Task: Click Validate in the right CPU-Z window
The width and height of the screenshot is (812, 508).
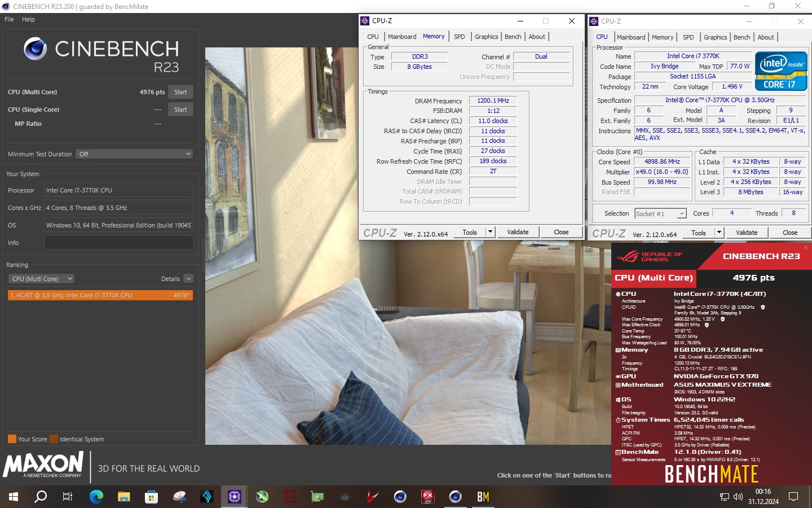Action: pyautogui.click(x=747, y=233)
